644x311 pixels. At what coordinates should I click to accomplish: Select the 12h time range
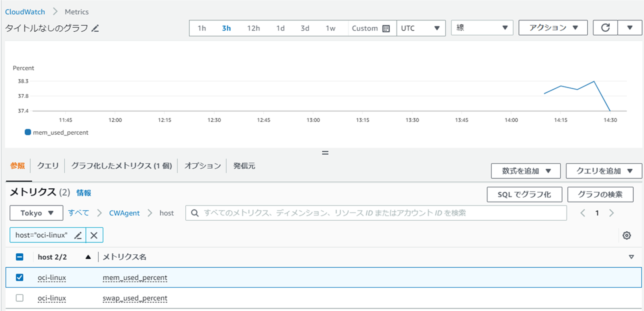point(253,28)
